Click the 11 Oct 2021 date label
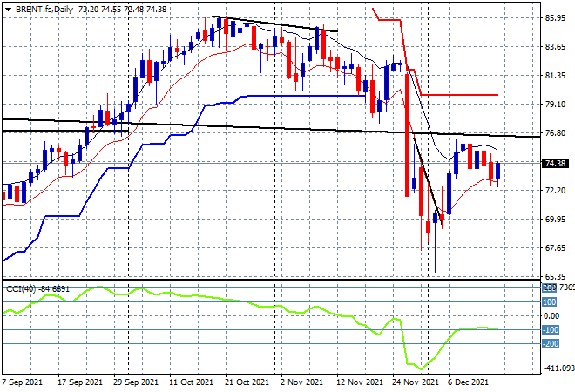The image size is (575, 392). click(x=191, y=382)
